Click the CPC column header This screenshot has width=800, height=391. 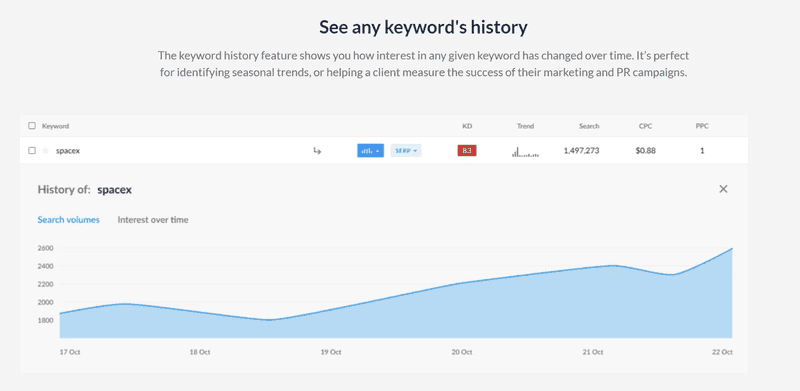click(645, 126)
